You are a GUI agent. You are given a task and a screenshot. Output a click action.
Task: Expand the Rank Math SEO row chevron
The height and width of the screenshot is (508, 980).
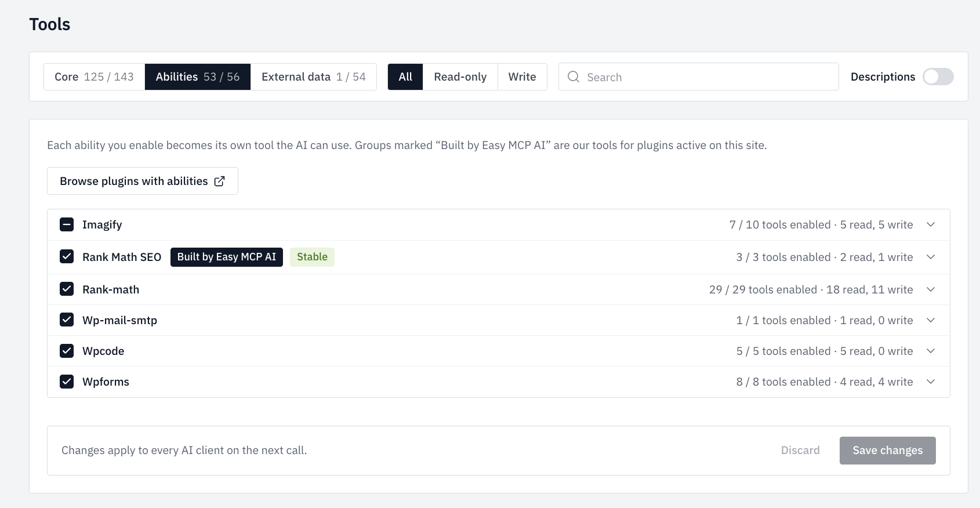(x=931, y=257)
